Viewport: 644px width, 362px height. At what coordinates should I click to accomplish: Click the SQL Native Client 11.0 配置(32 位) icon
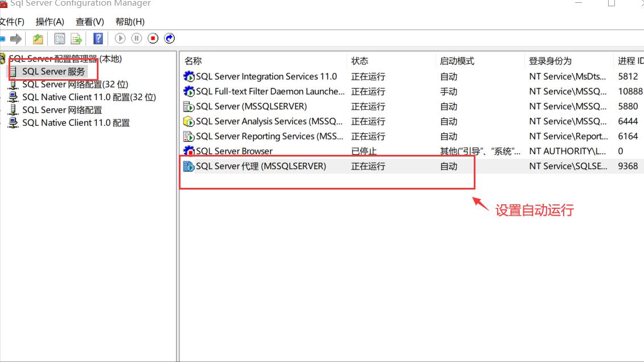(x=13, y=97)
